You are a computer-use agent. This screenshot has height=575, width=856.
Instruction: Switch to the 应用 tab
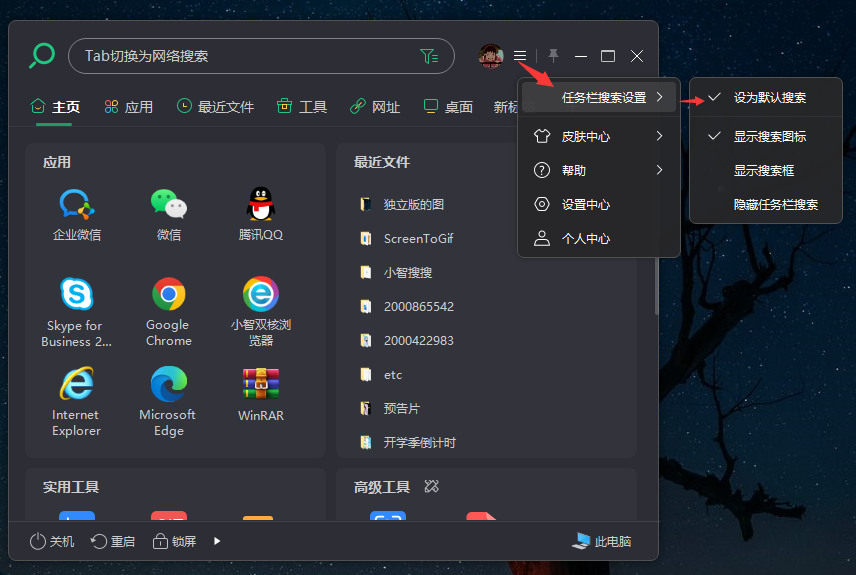click(x=129, y=106)
